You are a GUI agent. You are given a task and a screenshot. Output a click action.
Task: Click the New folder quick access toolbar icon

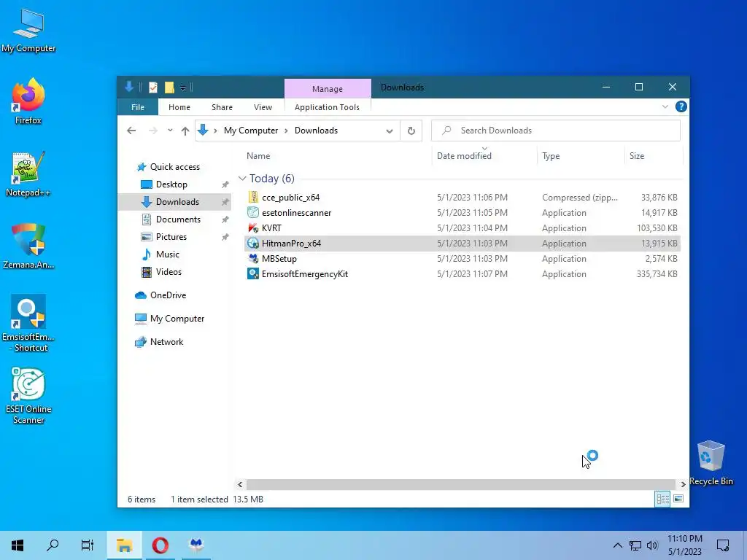click(x=169, y=87)
